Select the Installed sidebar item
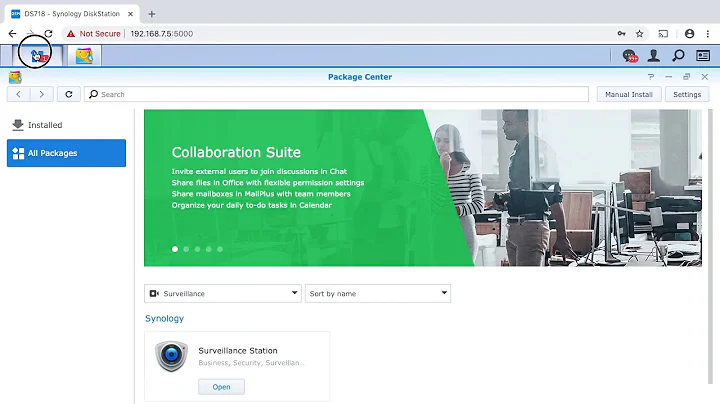The image size is (720, 404). (66, 125)
